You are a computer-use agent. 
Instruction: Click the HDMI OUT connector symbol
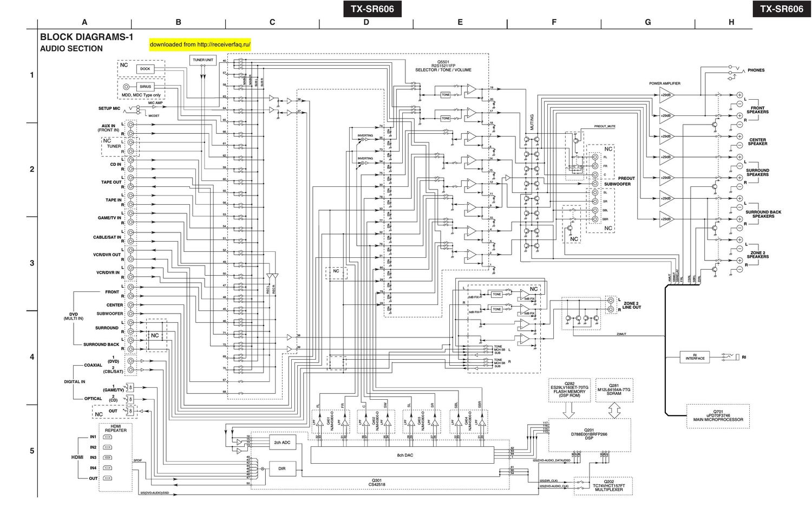[108, 478]
